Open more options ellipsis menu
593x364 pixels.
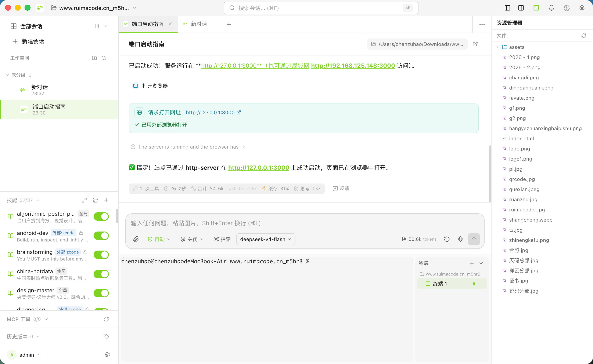(x=482, y=24)
